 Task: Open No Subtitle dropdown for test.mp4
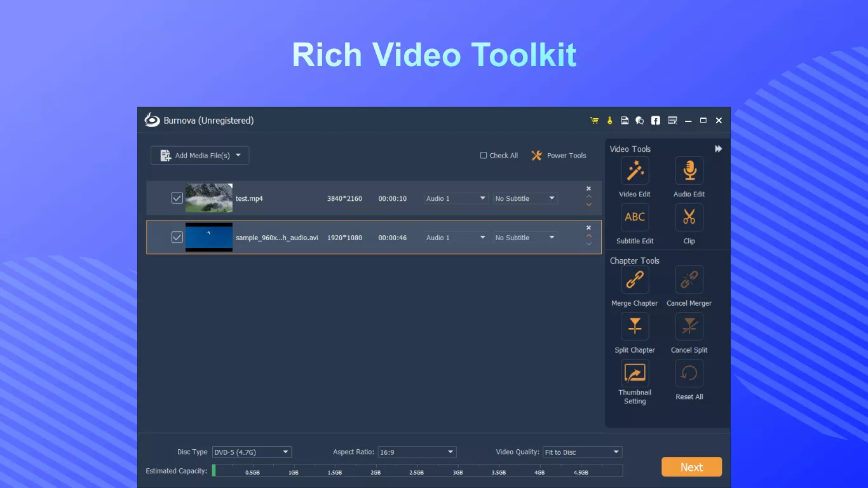525,199
